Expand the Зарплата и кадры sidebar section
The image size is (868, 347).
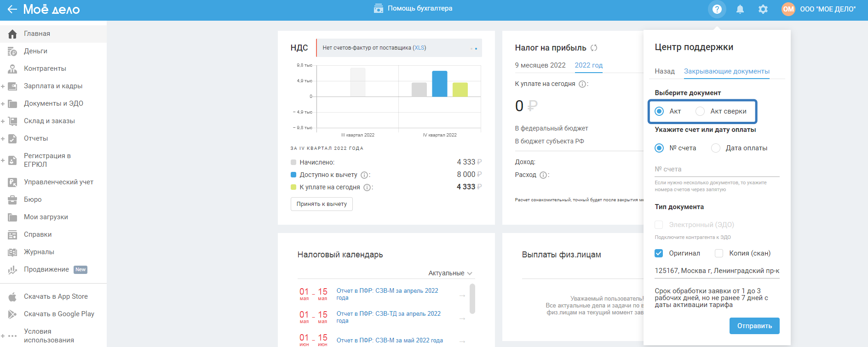[3, 86]
